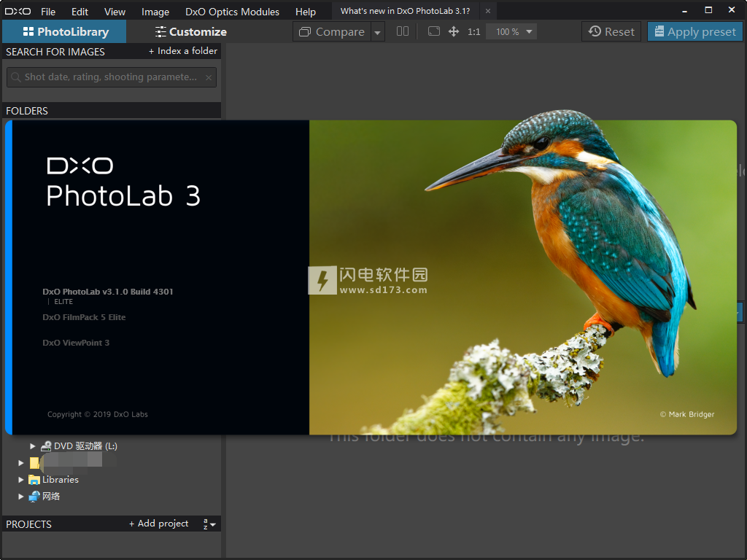
Task: Click the image search input field
Action: 112,77
